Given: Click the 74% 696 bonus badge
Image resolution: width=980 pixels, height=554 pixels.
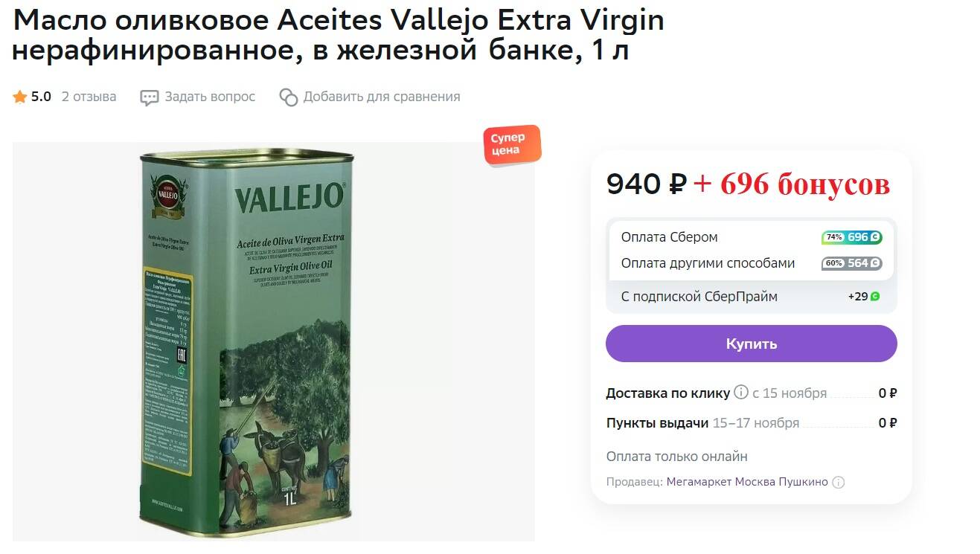Looking at the screenshot, I should tap(852, 237).
